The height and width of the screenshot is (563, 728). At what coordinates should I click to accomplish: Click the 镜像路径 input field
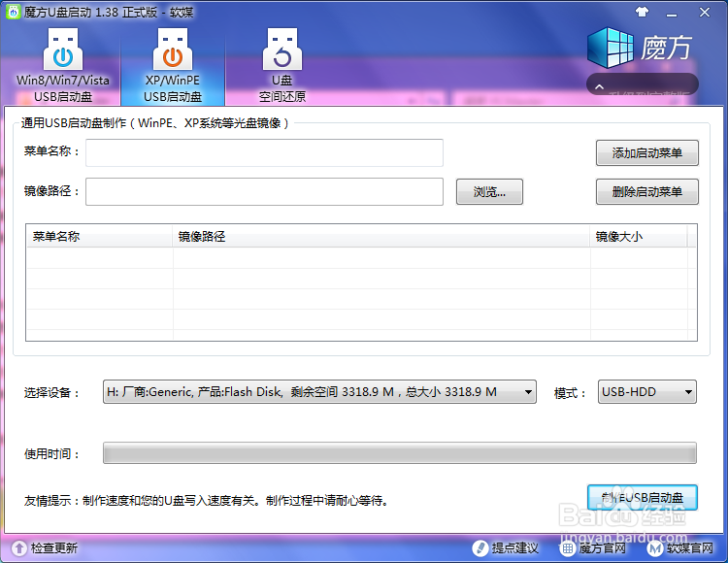click(x=264, y=191)
